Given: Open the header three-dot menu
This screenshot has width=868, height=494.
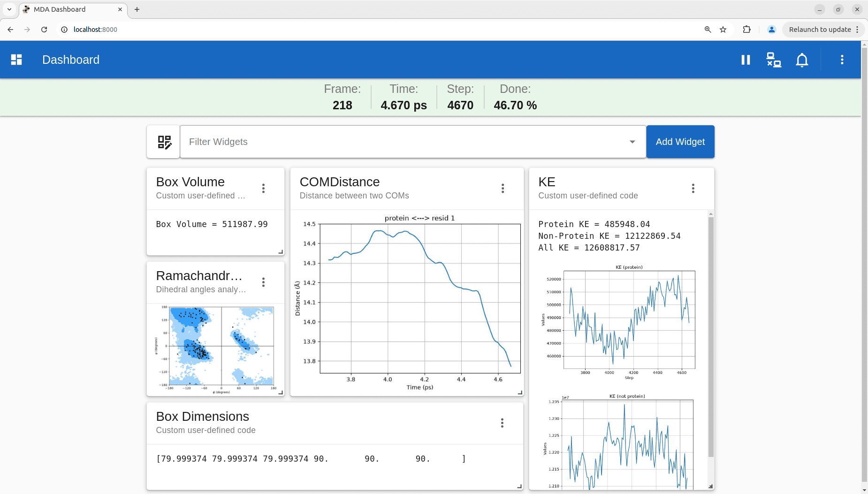Looking at the screenshot, I should (x=842, y=60).
